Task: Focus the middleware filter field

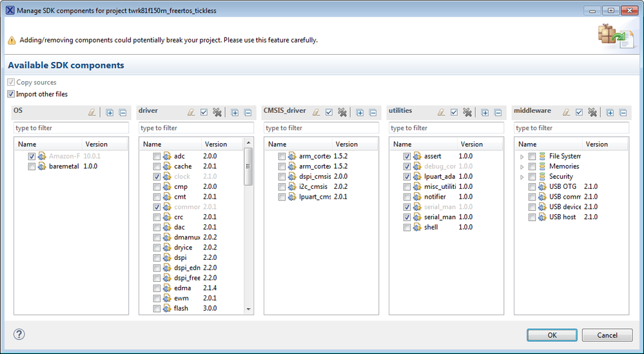Action: point(571,128)
